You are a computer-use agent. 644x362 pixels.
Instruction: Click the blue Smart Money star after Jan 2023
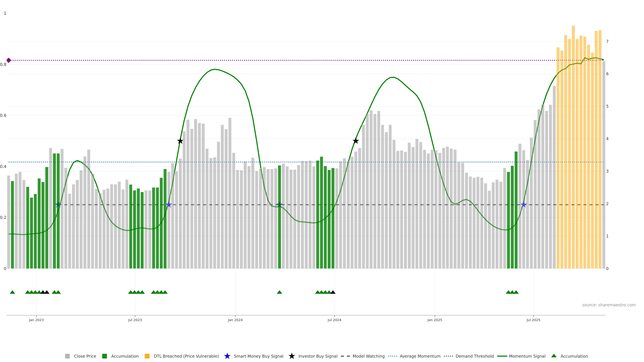point(58,205)
